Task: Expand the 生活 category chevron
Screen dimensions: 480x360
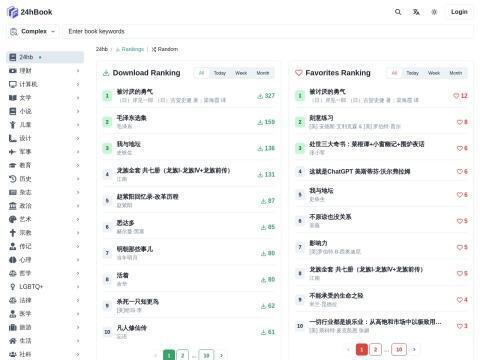Action: point(78,341)
